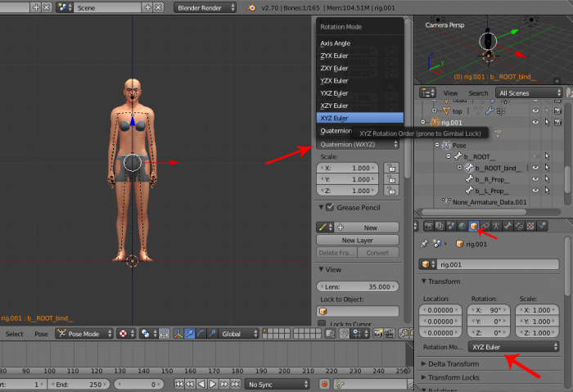
Task: Click the Convert button
Action: [378, 252]
